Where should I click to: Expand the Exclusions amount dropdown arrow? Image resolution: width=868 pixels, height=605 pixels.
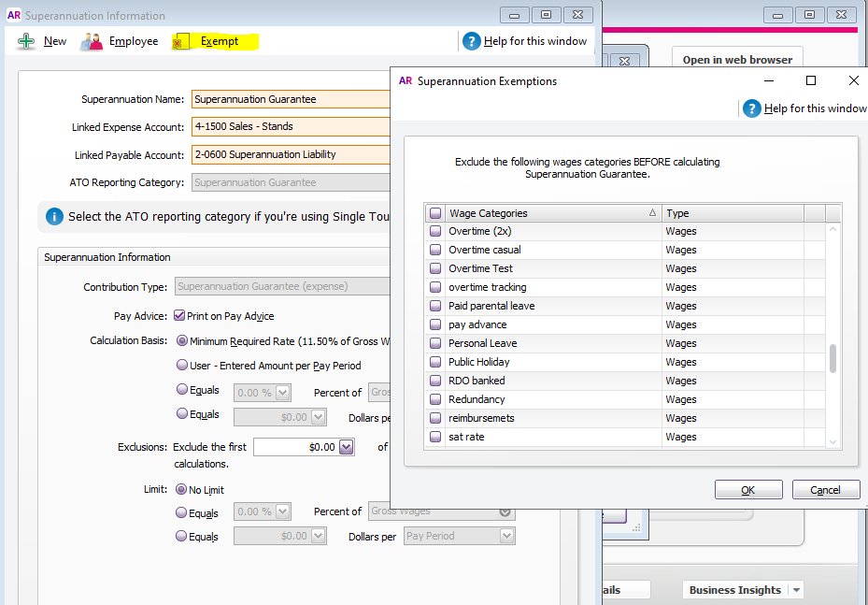point(346,447)
